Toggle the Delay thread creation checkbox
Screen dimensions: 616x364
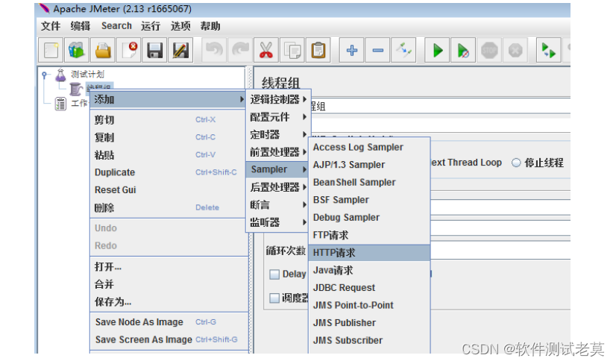coord(274,274)
